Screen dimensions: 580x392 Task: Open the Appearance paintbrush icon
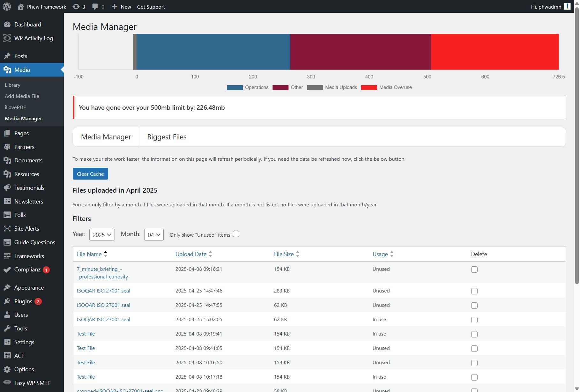[7, 288]
